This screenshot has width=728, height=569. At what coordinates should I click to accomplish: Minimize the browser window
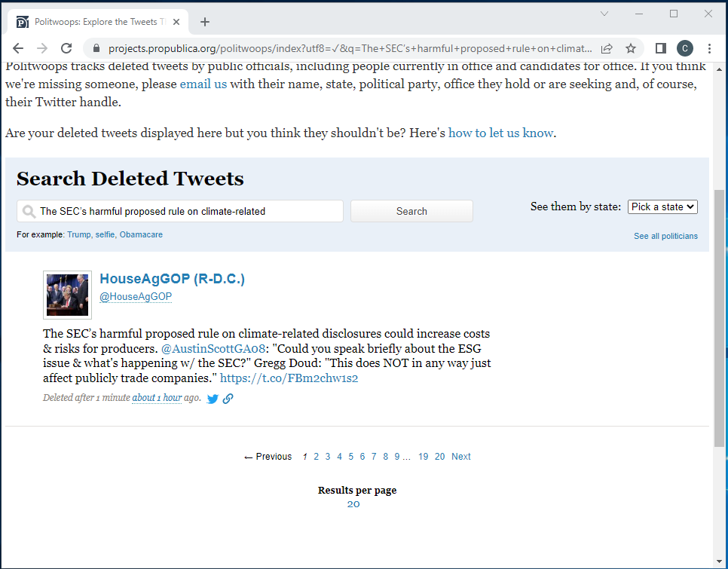(x=639, y=14)
